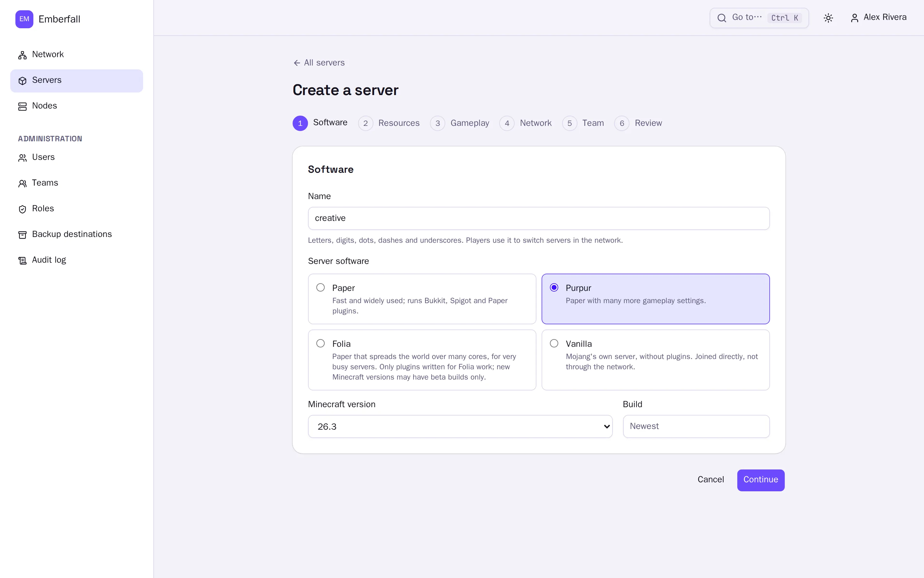Click the Roles shield icon

tap(22, 209)
